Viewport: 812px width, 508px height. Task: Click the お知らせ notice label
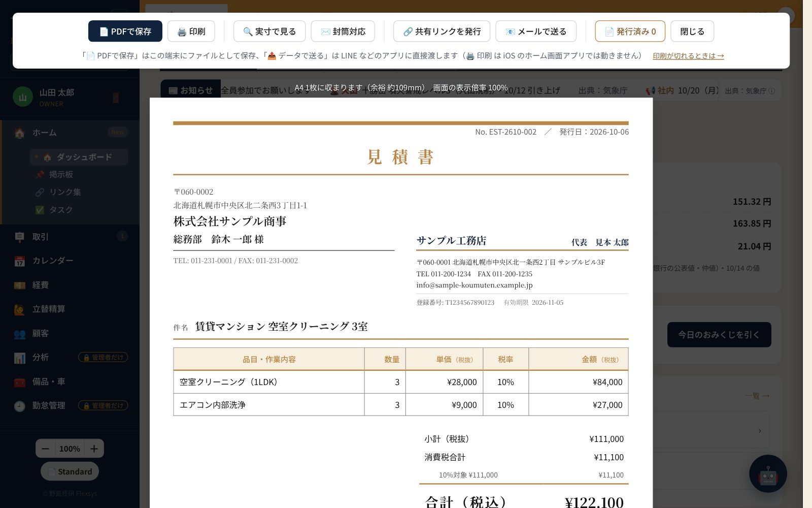[191, 90]
